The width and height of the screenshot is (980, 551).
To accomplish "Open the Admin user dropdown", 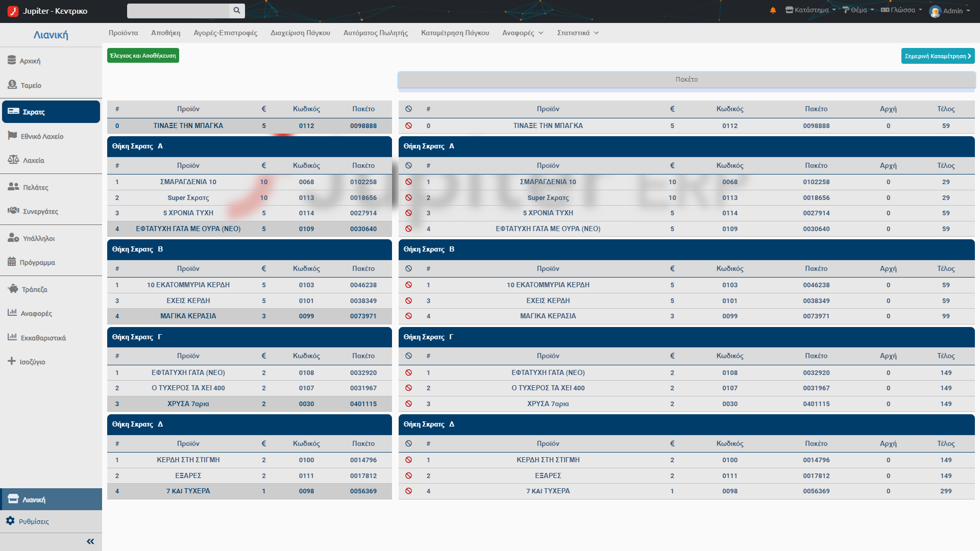I will tap(950, 11).
